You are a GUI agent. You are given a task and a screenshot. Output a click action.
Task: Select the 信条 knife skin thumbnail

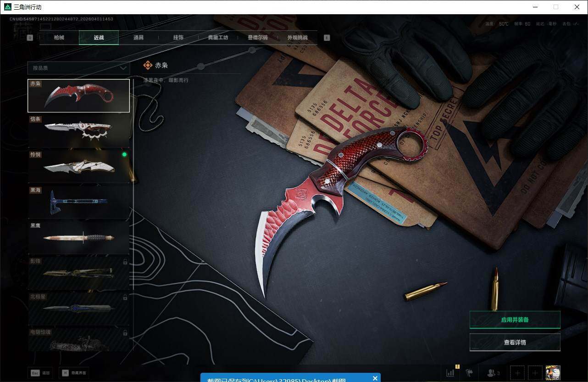[x=78, y=130]
